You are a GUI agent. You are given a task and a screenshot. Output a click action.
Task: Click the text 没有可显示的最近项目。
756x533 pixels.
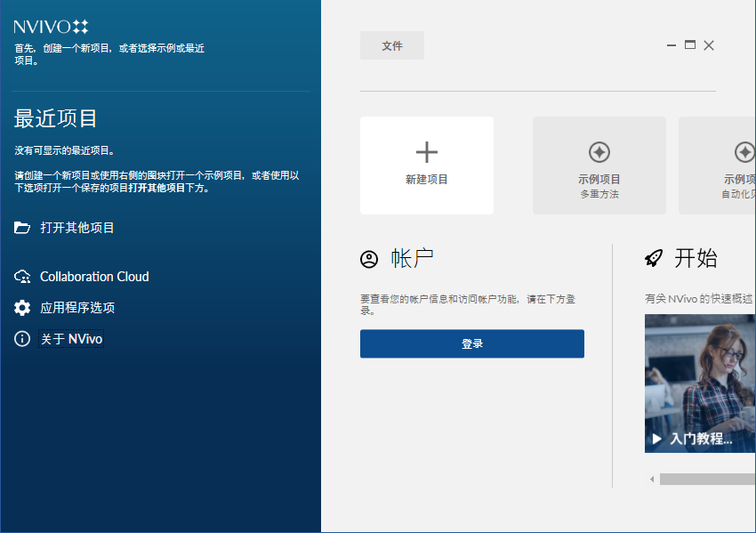pyautogui.click(x=66, y=151)
